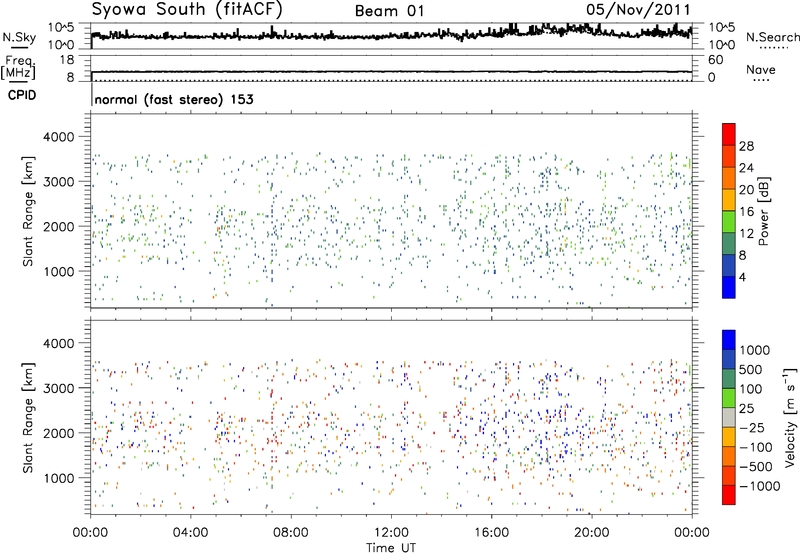Click the '18' frequency axis tick label
This screenshot has width=800, height=554.
67,60
